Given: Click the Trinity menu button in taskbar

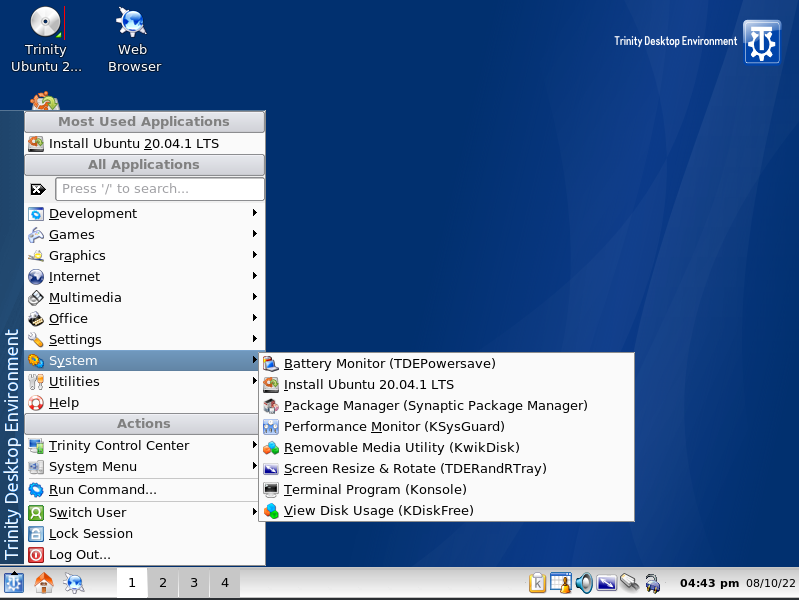Looking at the screenshot, I should click(14, 583).
